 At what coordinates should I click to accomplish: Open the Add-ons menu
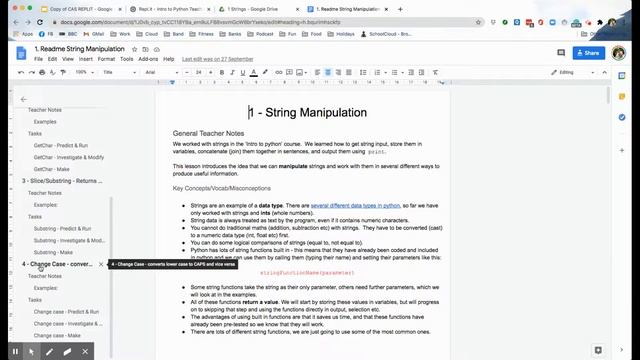point(148,59)
